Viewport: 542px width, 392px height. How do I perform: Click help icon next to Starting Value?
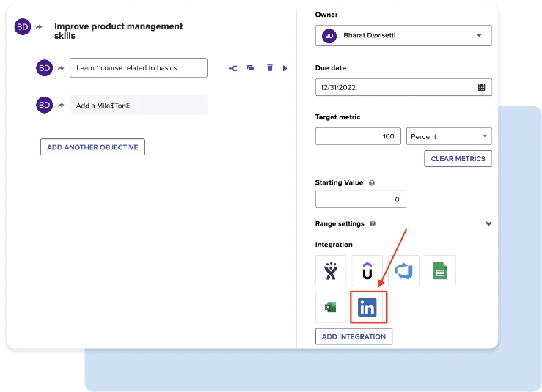tap(372, 183)
